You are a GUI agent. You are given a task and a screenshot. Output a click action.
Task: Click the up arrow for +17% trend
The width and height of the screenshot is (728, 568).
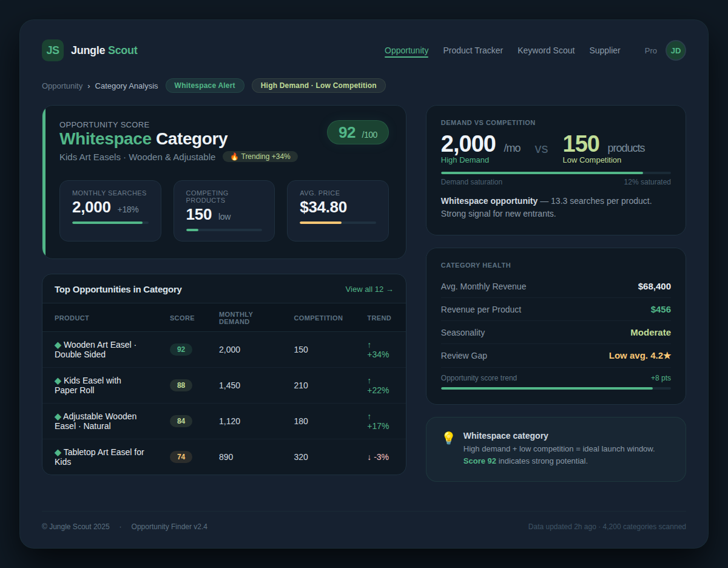[369, 416]
